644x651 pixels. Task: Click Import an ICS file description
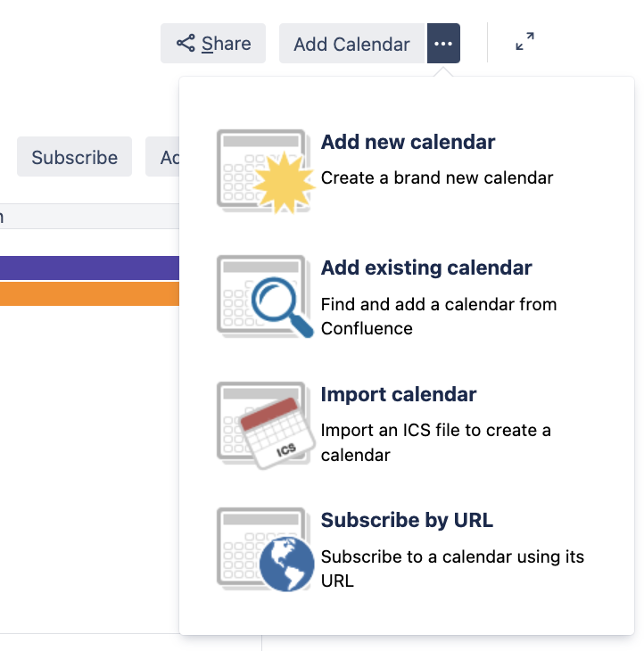tap(435, 442)
